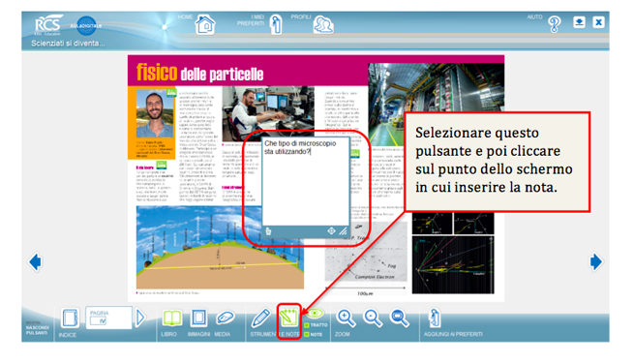Open the Immagini stamp icon
This screenshot has height=364, width=634.
tap(198, 318)
